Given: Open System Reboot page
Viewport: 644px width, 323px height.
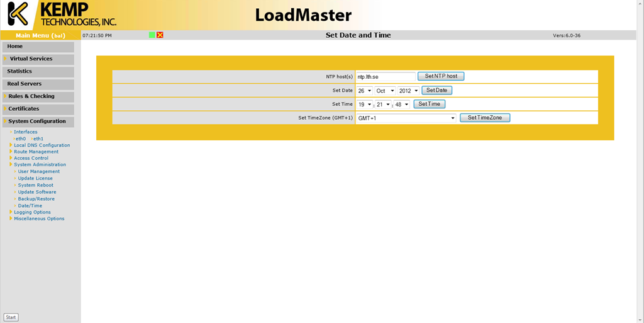Looking at the screenshot, I should [x=36, y=185].
